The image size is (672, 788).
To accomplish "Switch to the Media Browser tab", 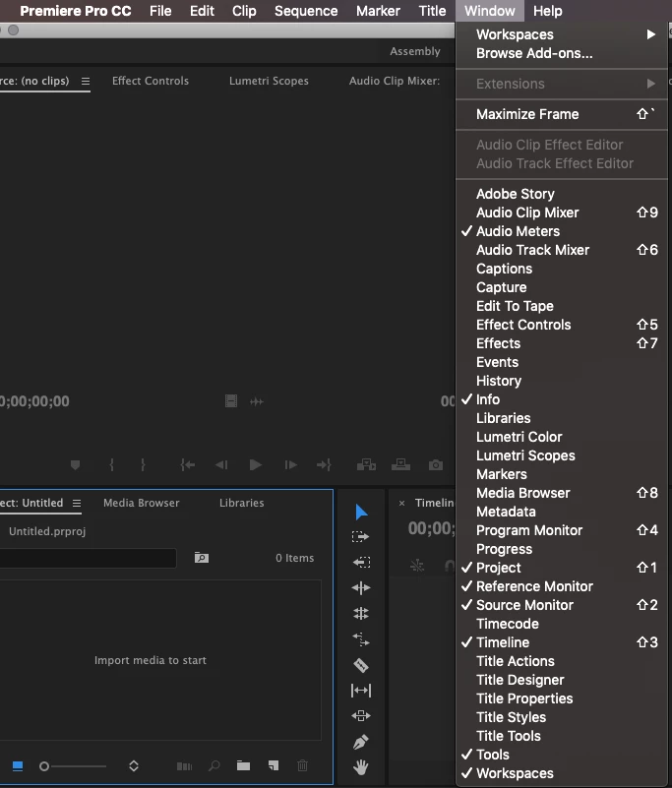I will (x=142, y=503).
